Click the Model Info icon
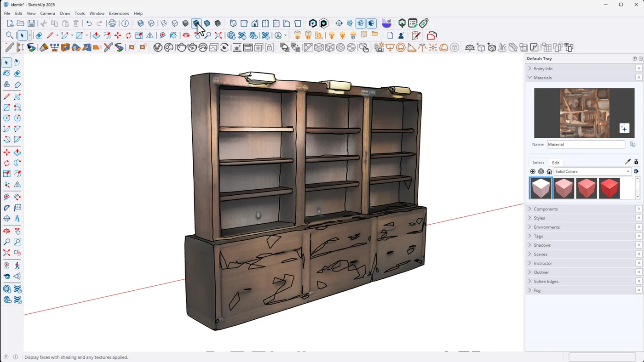Image resolution: width=644 pixels, height=362 pixels. tap(125, 23)
